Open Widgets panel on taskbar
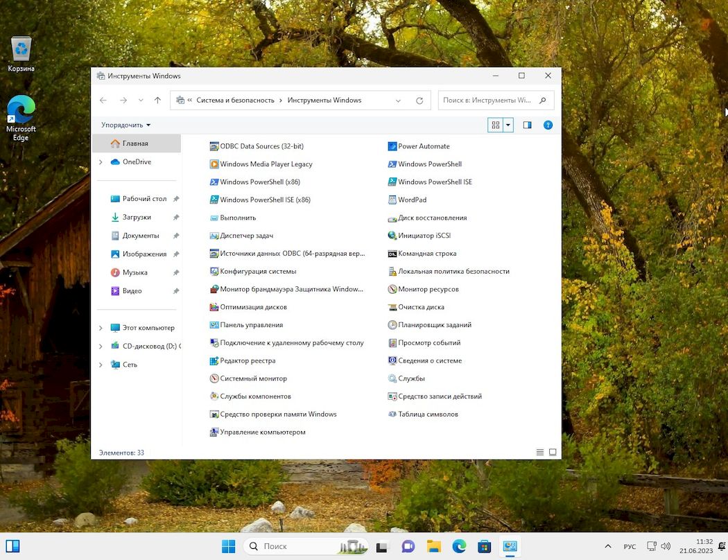Viewport: 728px width, 560px height. 12,546
